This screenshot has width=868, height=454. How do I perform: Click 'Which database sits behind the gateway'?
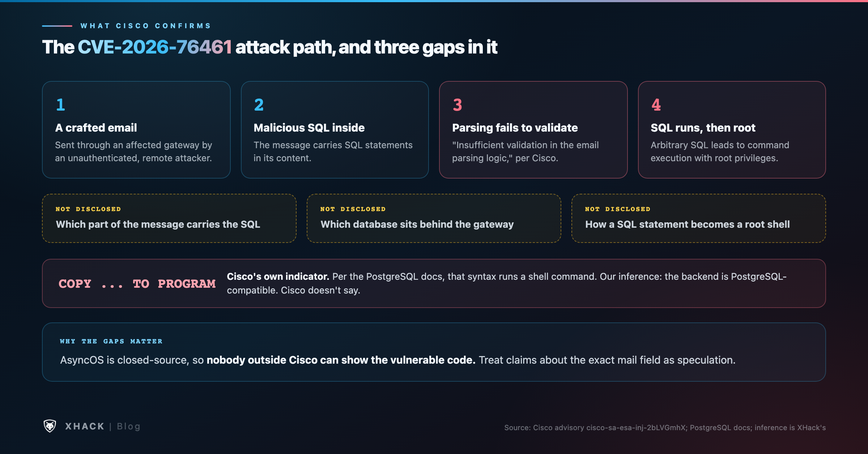click(417, 224)
